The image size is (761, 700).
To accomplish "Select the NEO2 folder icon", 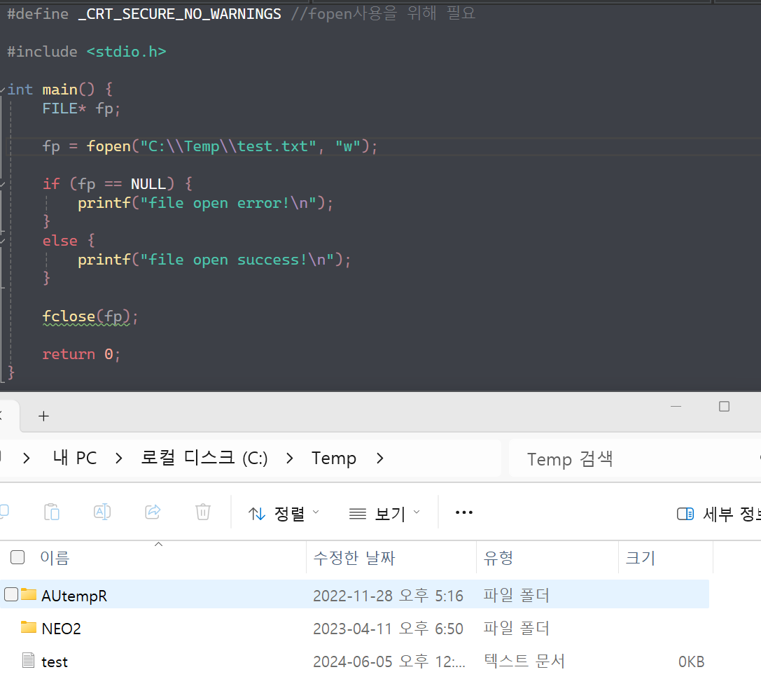I will [29, 627].
